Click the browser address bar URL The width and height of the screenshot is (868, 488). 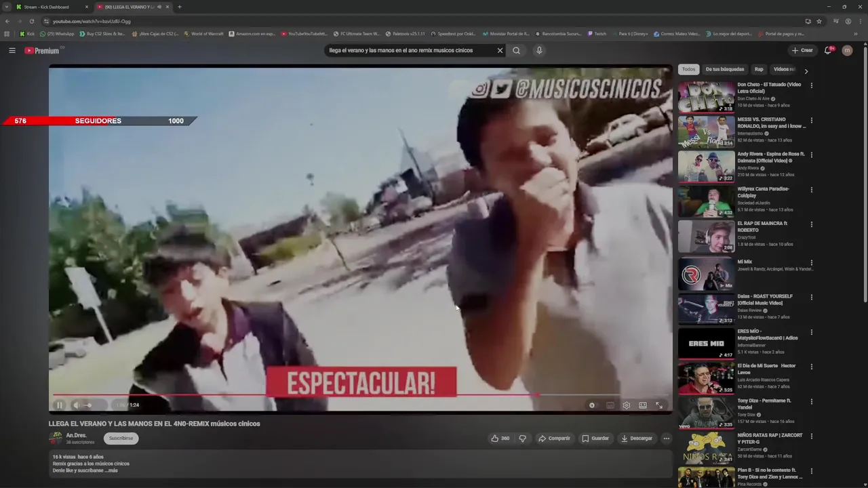tap(92, 21)
